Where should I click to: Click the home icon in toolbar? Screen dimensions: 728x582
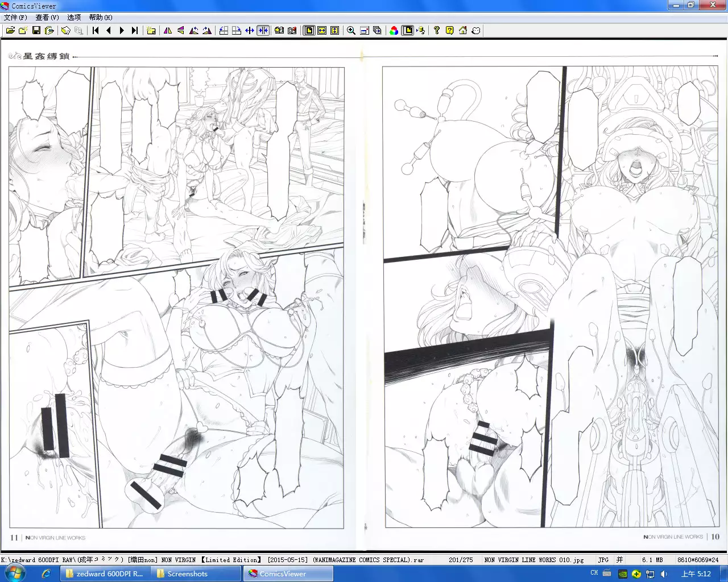(463, 31)
